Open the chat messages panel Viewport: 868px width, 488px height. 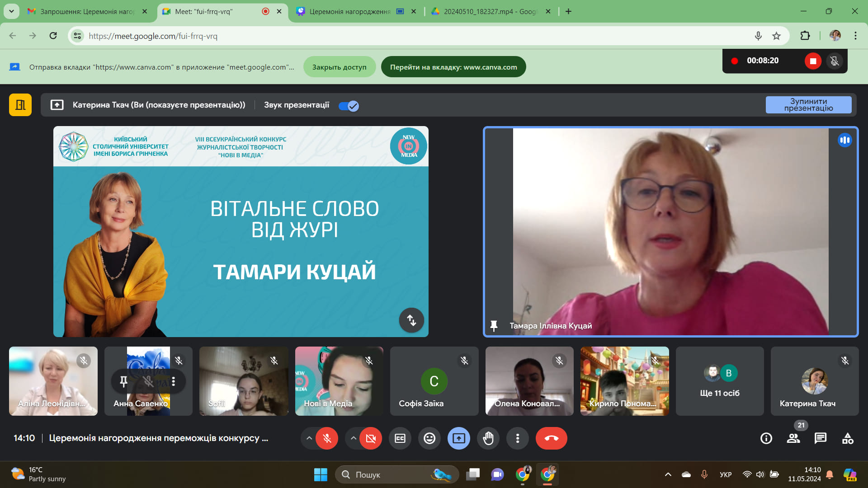point(821,438)
